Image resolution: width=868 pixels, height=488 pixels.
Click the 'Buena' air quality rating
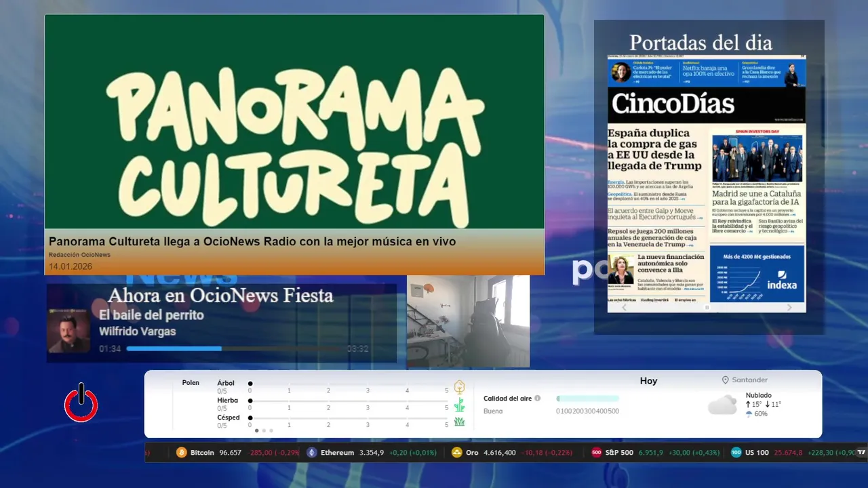493,411
